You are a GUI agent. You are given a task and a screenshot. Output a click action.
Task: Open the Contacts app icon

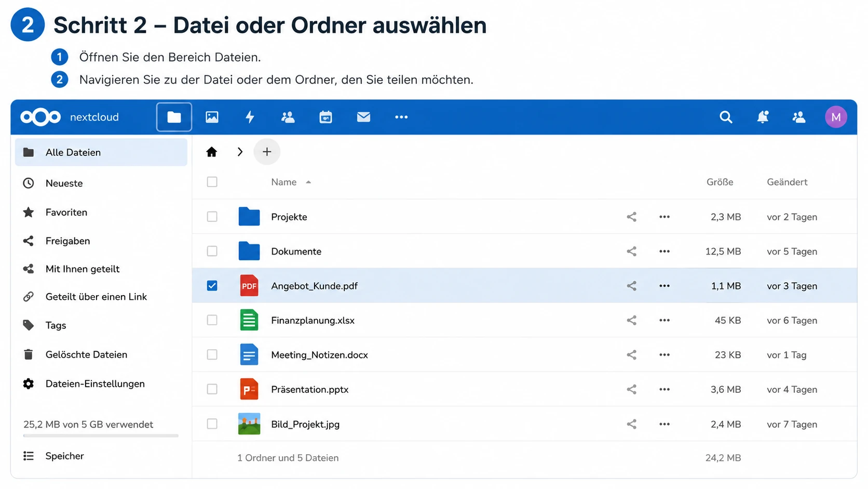point(288,117)
